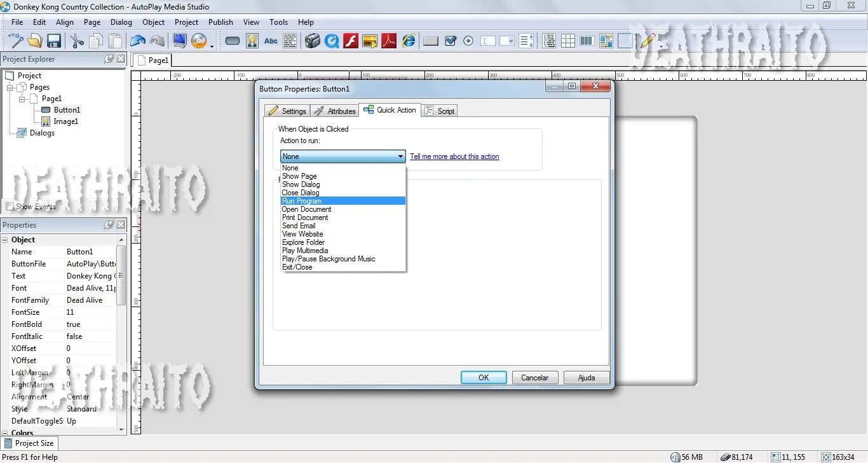Insert a Web browser object from toolbar
Screen dimensions: 868x463
pos(409,41)
